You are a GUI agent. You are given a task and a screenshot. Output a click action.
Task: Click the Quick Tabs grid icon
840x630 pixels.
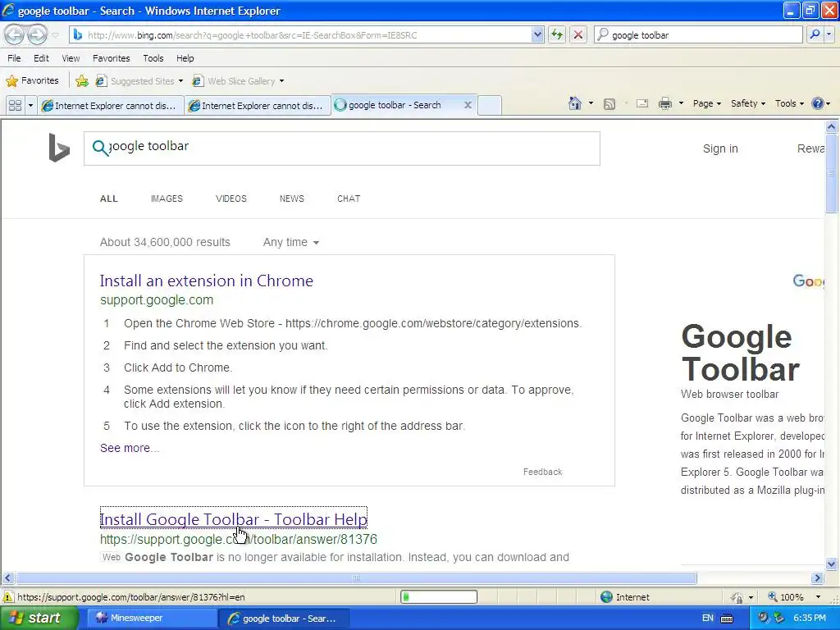click(15, 106)
